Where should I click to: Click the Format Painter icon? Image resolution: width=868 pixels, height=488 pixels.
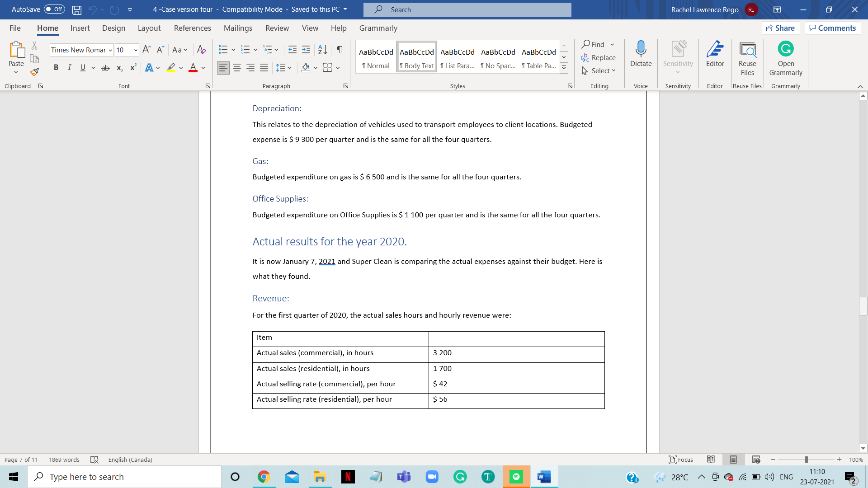click(x=34, y=71)
